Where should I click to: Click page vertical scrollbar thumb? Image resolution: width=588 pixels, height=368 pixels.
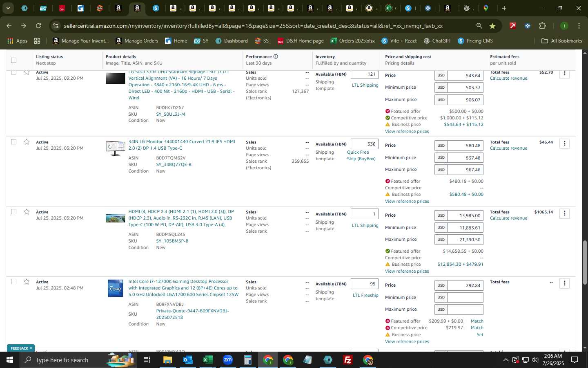(x=585, y=263)
